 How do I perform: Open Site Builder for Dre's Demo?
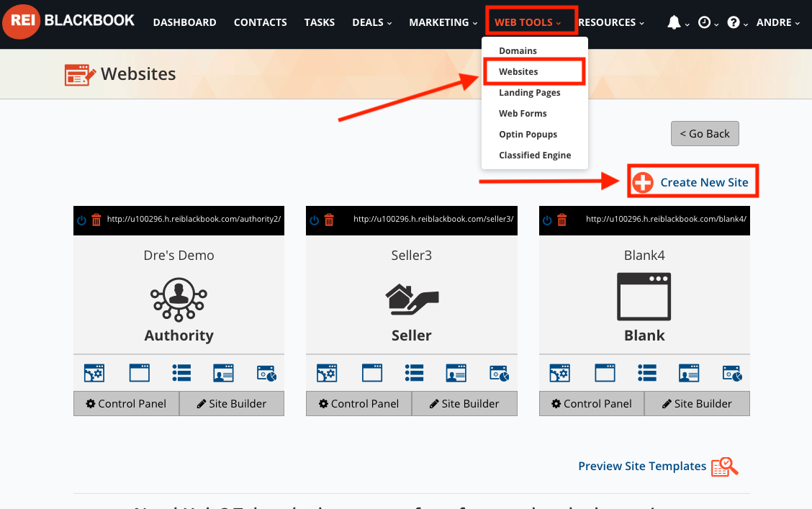point(232,403)
